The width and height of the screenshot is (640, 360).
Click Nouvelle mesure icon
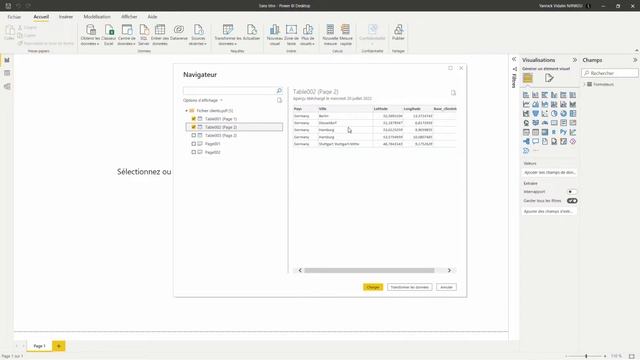330,30
